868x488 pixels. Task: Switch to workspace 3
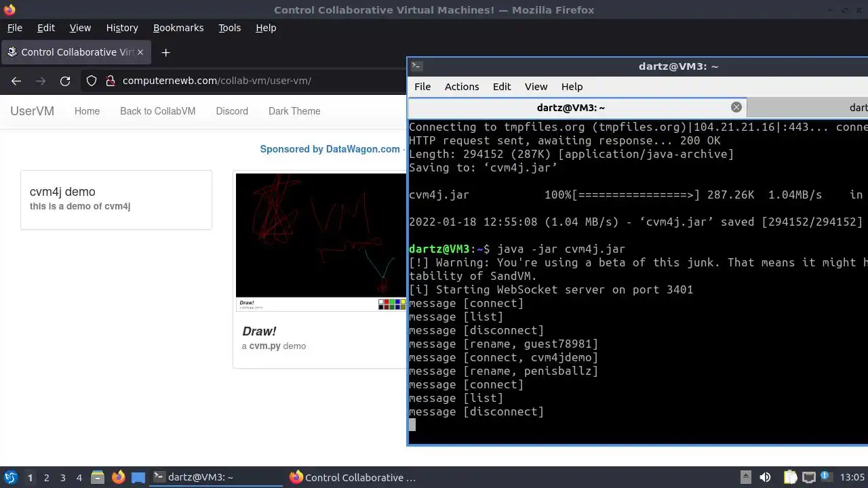[62, 477]
